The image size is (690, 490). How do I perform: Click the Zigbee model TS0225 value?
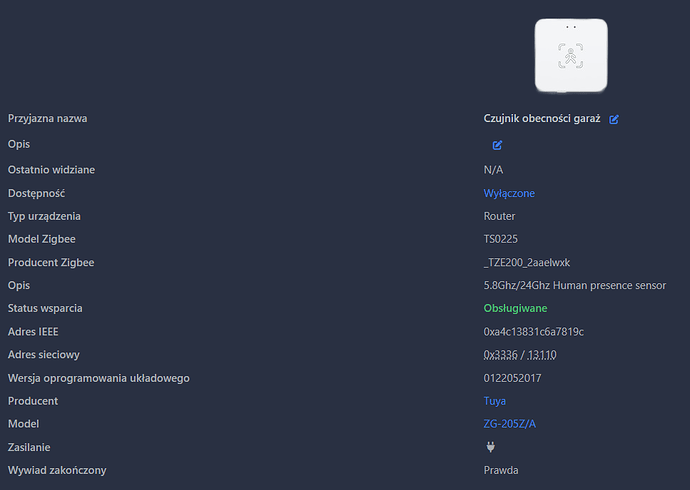tap(501, 239)
